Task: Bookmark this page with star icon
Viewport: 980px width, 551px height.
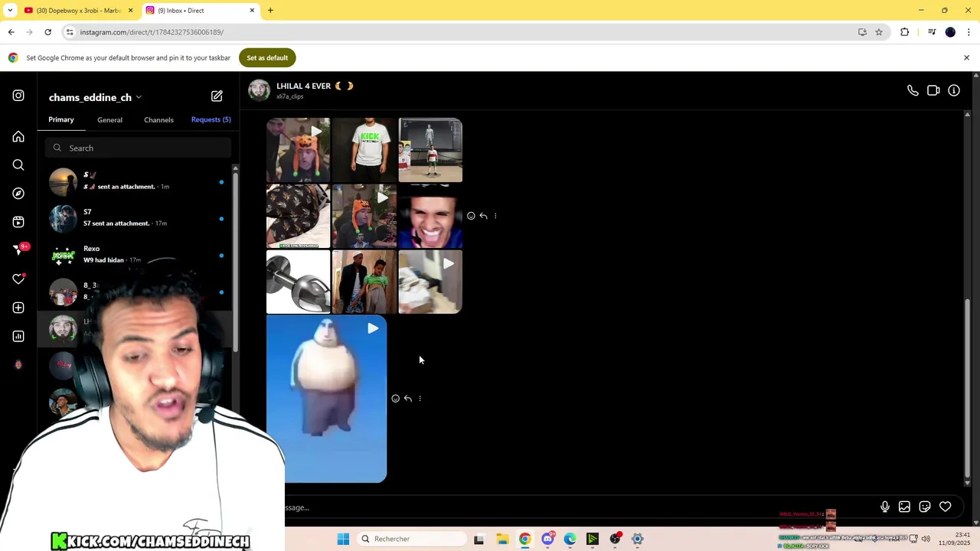Action: pos(879,32)
